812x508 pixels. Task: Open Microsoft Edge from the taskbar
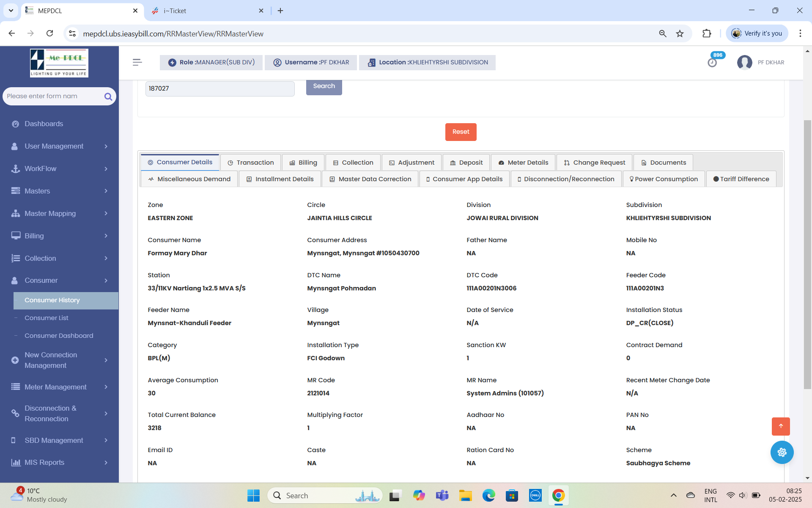[x=488, y=495]
